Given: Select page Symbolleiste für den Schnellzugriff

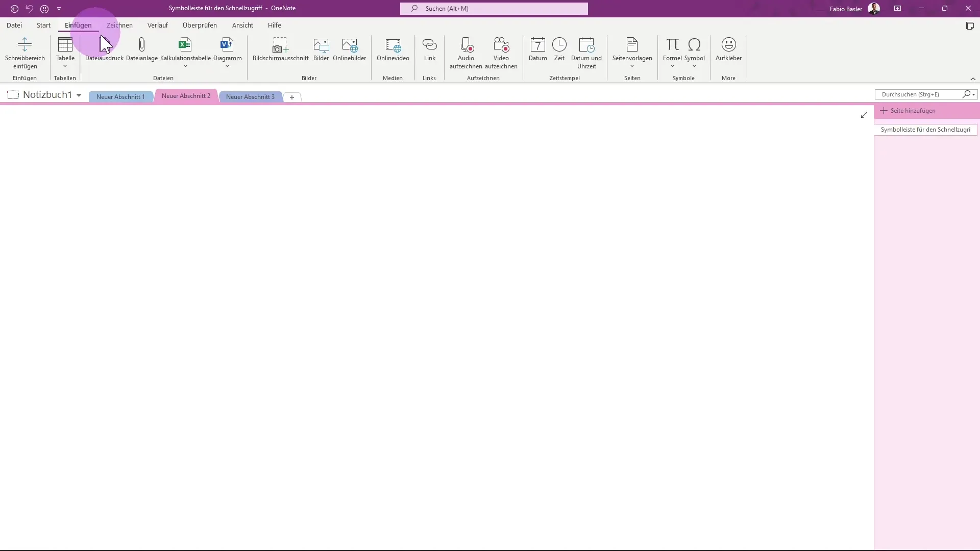Looking at the screenshot, I should pos(925,130).
